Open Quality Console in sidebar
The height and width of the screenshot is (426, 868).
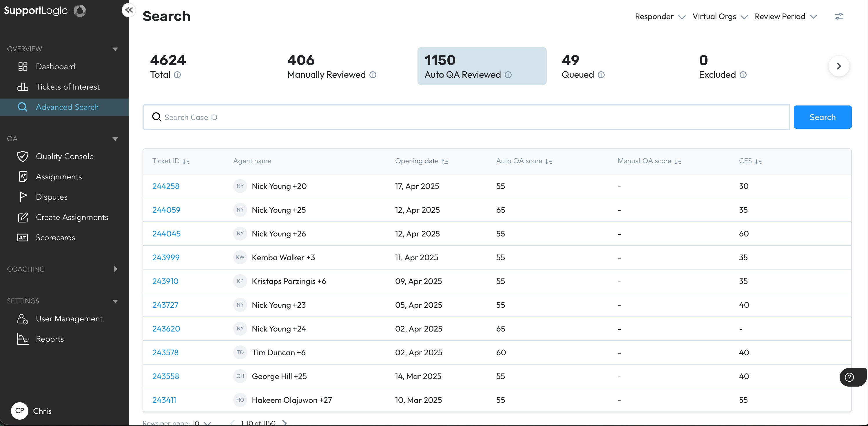tap(65, 156)
